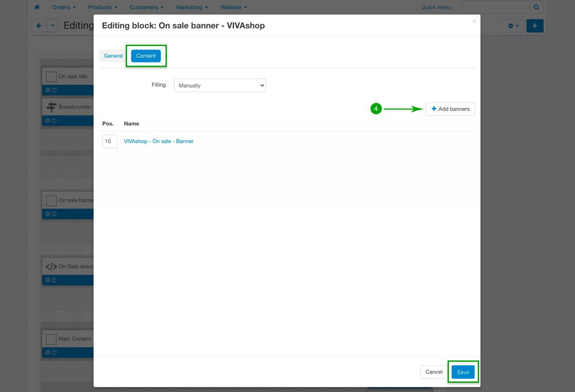Click the blue plus button at top right
This screenshot has height=392, width=575.
(535, 26)
